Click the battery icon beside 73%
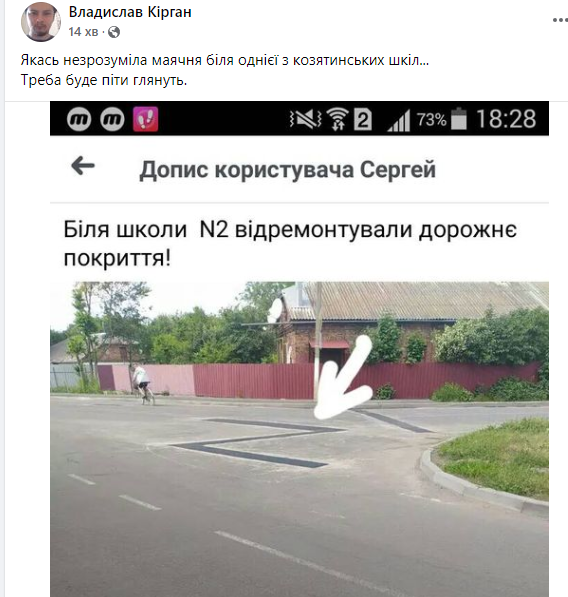The height and width of the screenshot is (597, 568). (459, 119)
